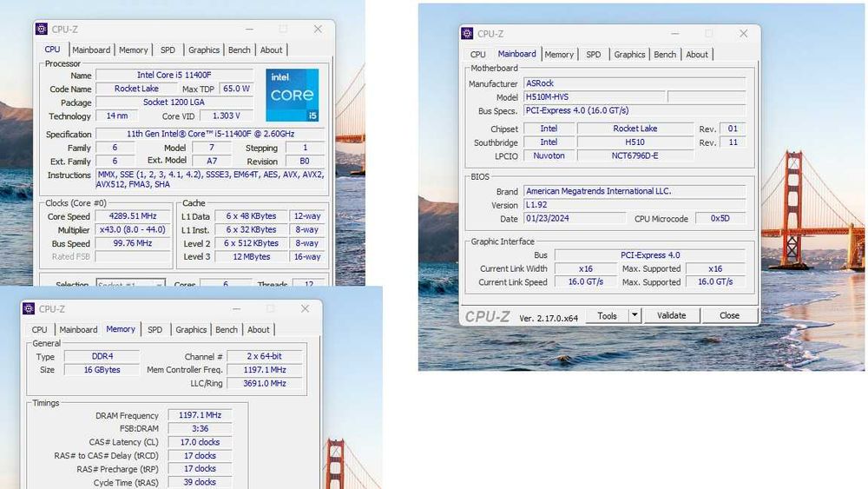Click the Intel Core i5 logo badge
The height and width of the screenshot is (489, 868).
292,95
